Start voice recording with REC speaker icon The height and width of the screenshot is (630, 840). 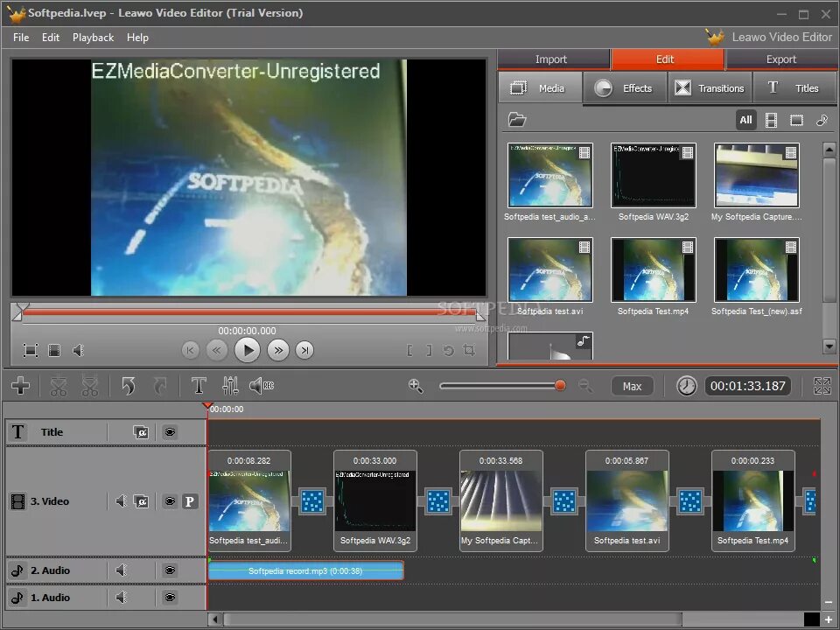pos(262,386)
